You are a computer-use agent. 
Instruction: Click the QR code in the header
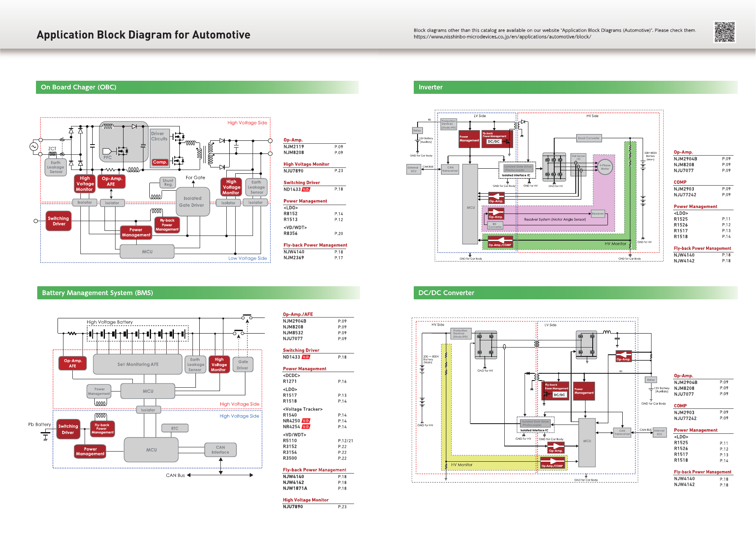tap(725, 32)
